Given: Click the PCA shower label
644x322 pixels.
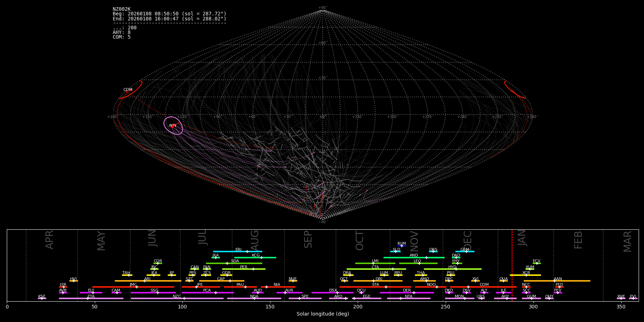Looking at the screenshot, I should click(x=207, y=291).
